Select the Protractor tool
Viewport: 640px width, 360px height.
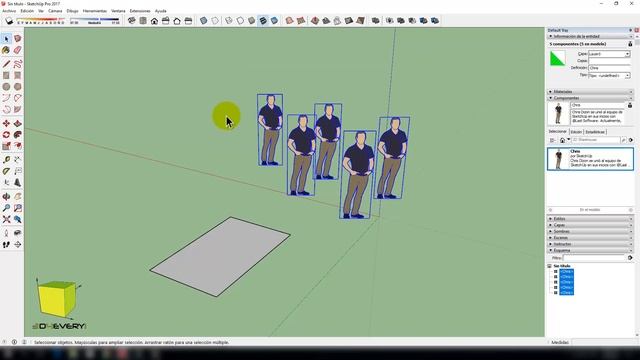click(6, 171)
